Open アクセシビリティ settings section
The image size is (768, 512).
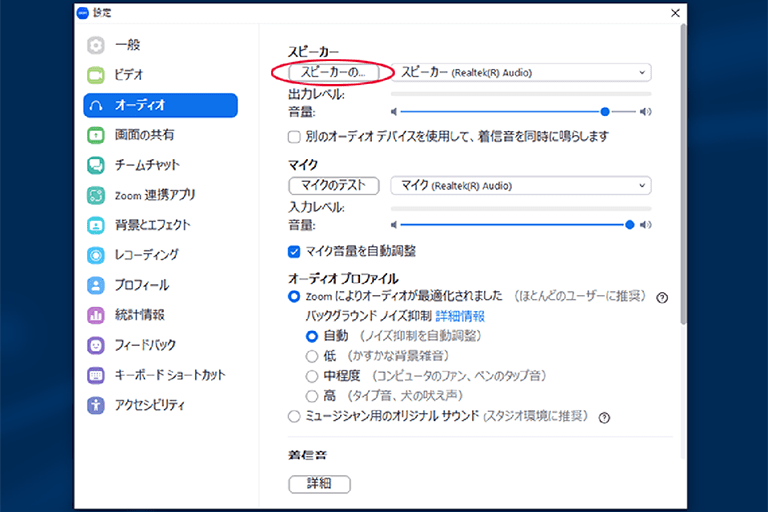(160, 405)
